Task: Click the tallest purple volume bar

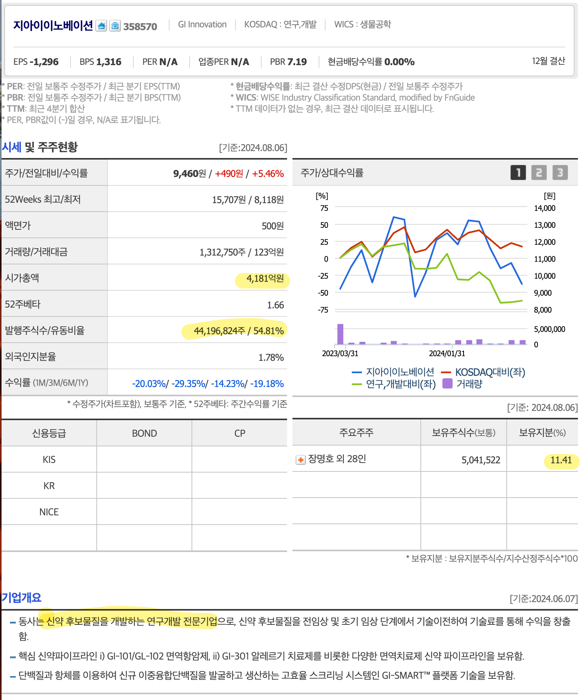Action: point(340,334)
